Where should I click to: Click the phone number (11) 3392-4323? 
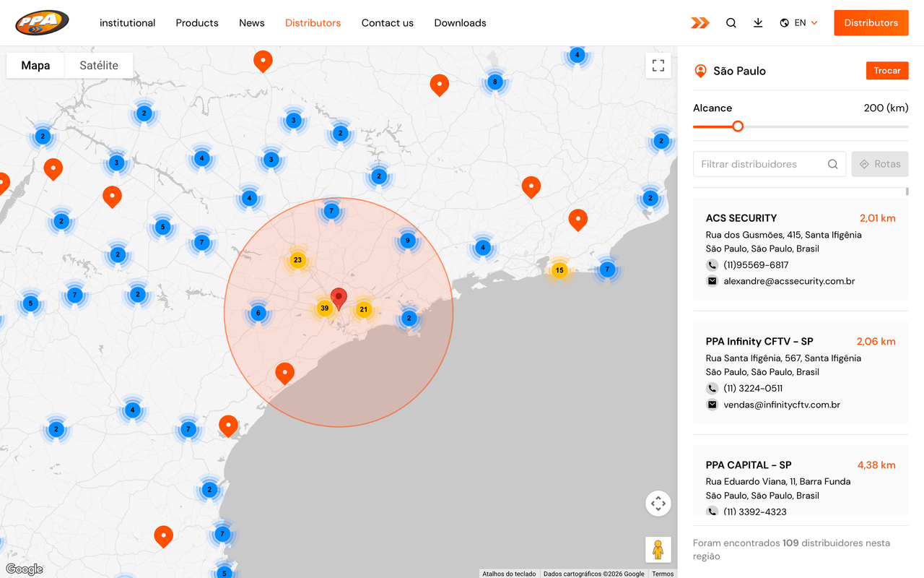(755, 512)
